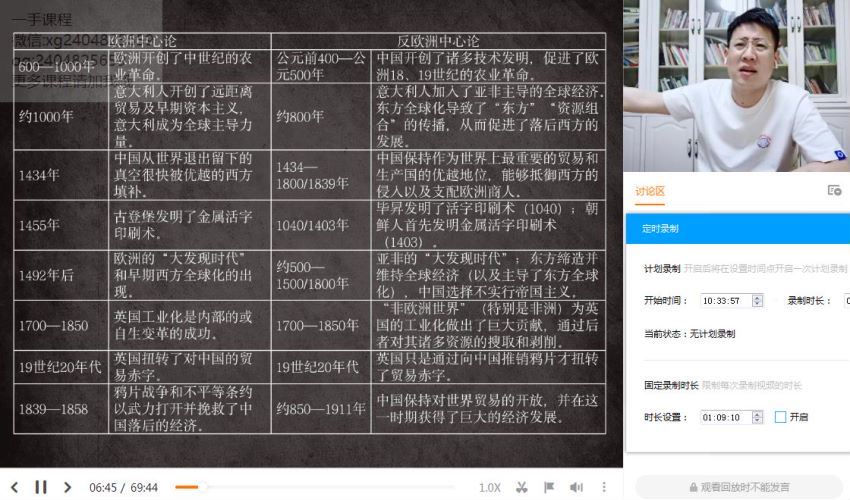Click the discussion panel settings icon

point(834,191)
